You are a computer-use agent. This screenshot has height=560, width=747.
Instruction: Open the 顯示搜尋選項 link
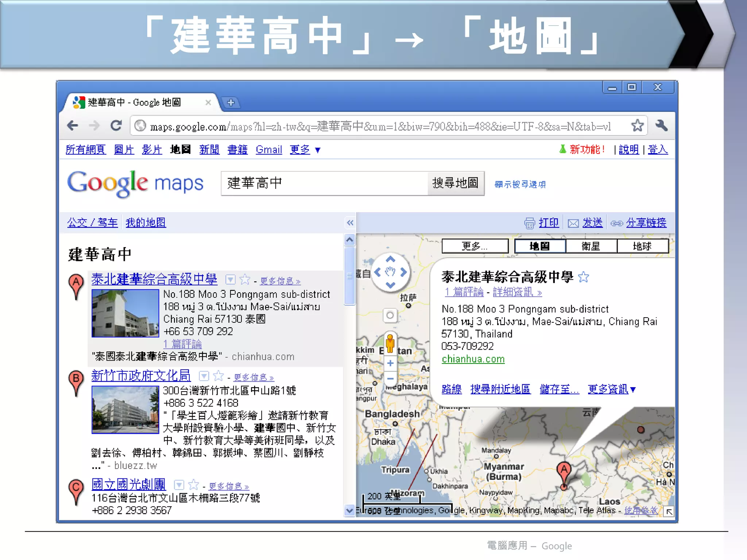click(520, 184)
